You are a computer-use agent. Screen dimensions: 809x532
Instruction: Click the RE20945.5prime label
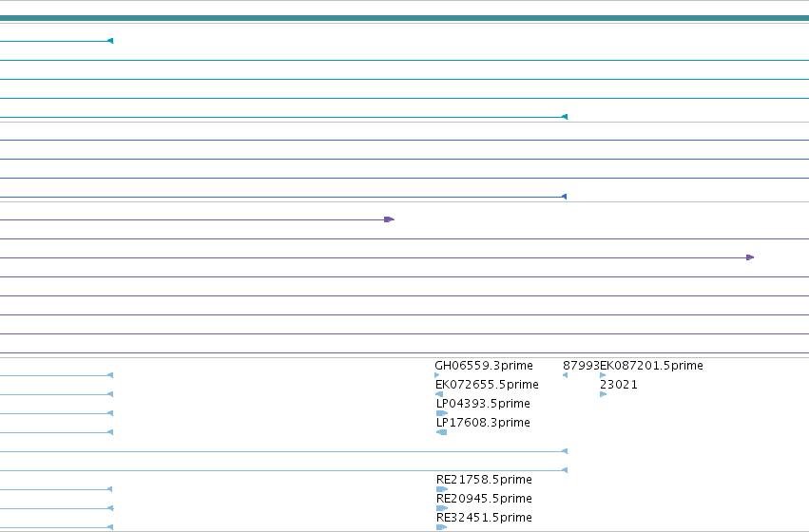(x=484, y=499)
